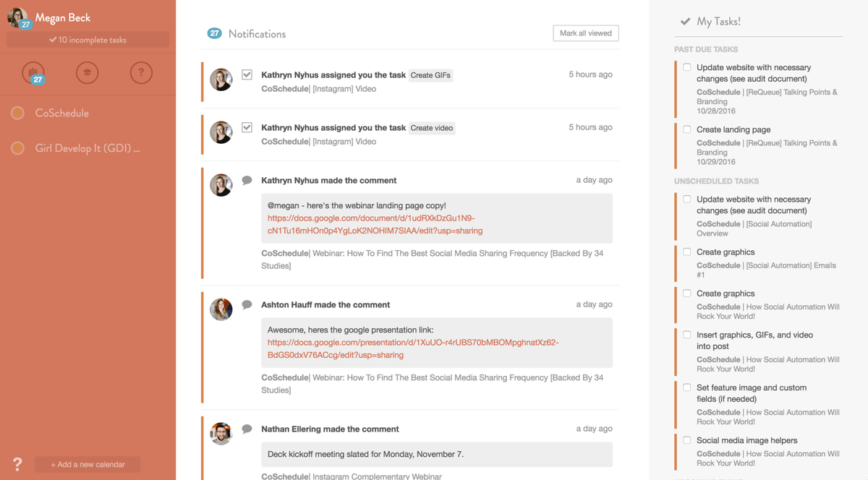Viewport: 868px width, 480px height.
Task: Toggle the checked box on Create video notification
Action: coord(247,127)
